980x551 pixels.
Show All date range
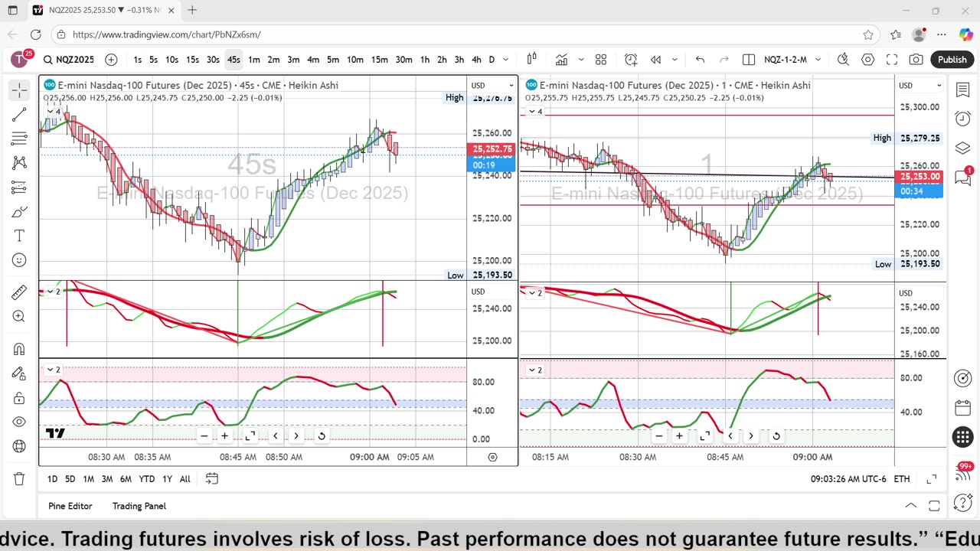tap(185, 479)
